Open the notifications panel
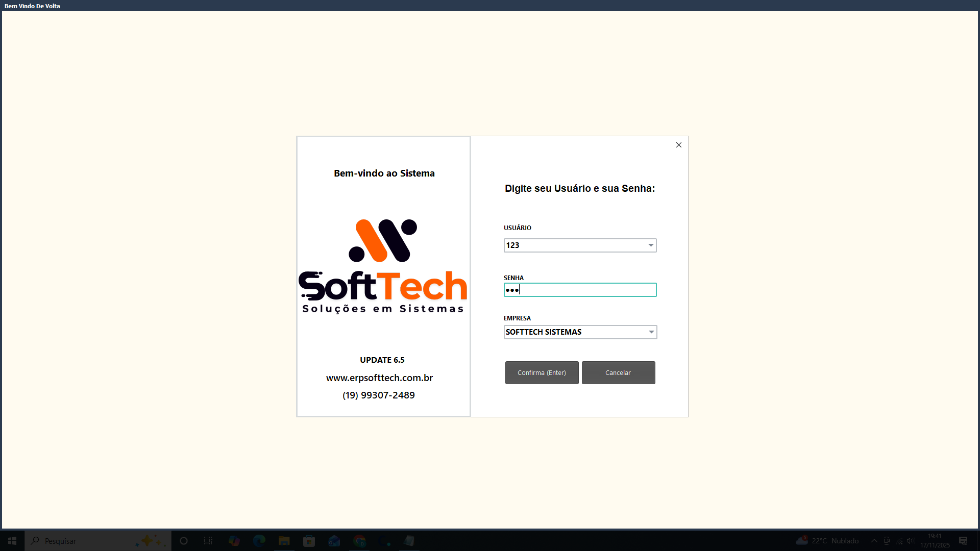 tap(963, 541)
